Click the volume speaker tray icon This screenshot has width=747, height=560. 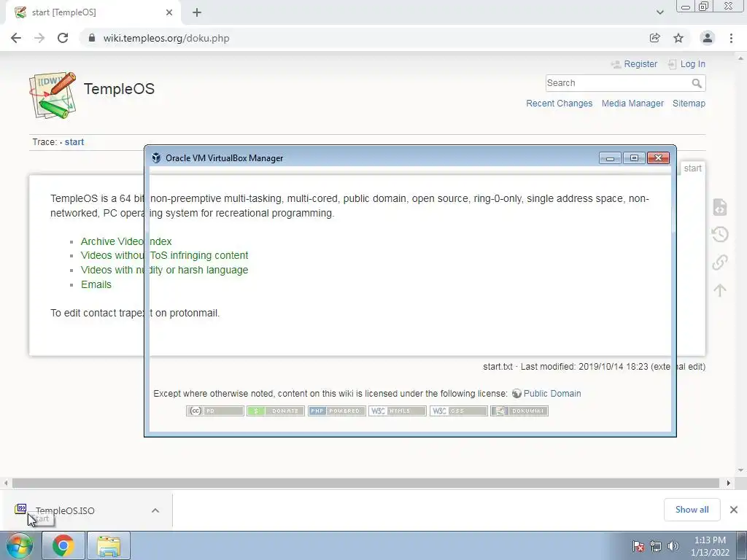click(673, 546)
